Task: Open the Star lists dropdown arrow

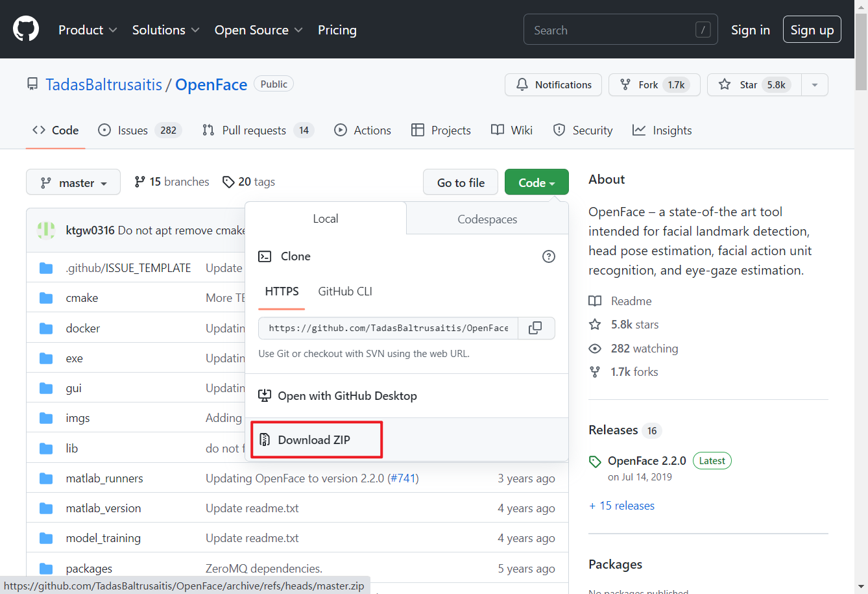Action: [x=815, y=84]
